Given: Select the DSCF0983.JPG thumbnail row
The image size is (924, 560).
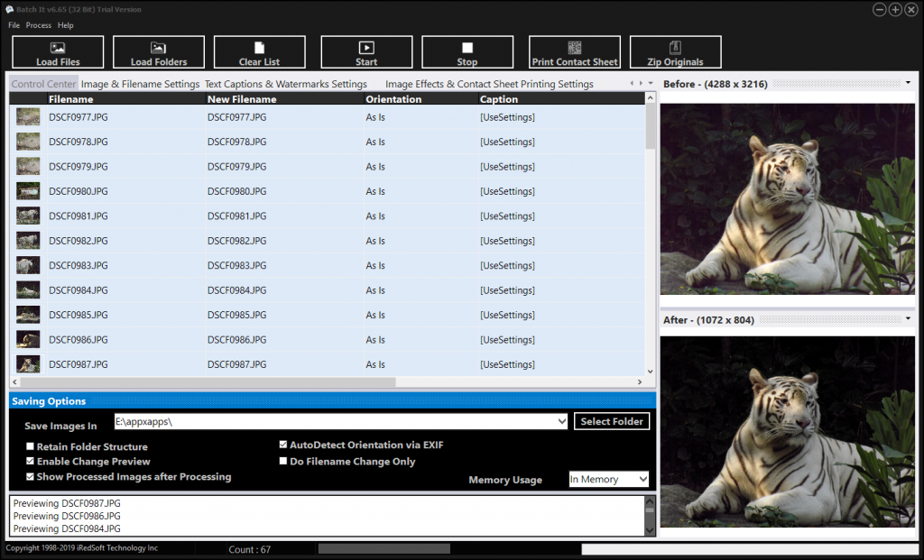Looking at the screenshot, I should (x=327, y=266).
